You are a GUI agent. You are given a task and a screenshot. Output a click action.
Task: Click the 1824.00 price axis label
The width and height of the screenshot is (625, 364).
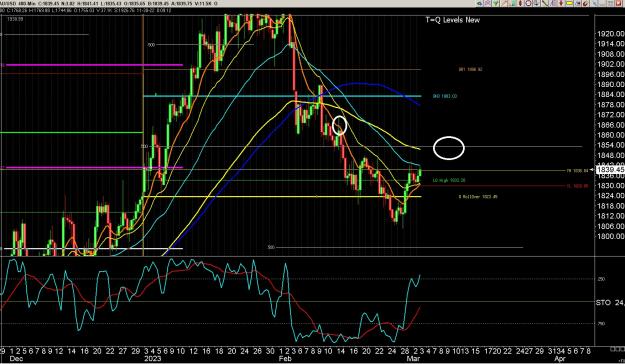[610, 196]
